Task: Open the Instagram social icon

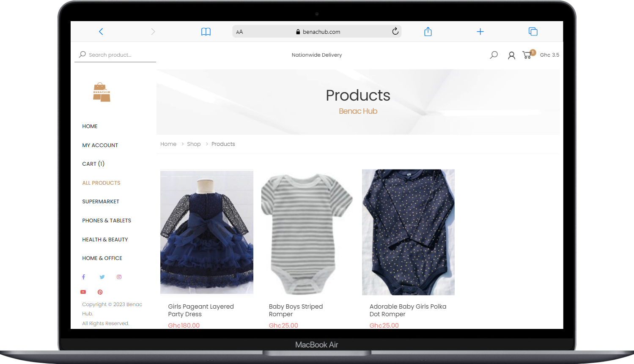Action: point(119,277)
